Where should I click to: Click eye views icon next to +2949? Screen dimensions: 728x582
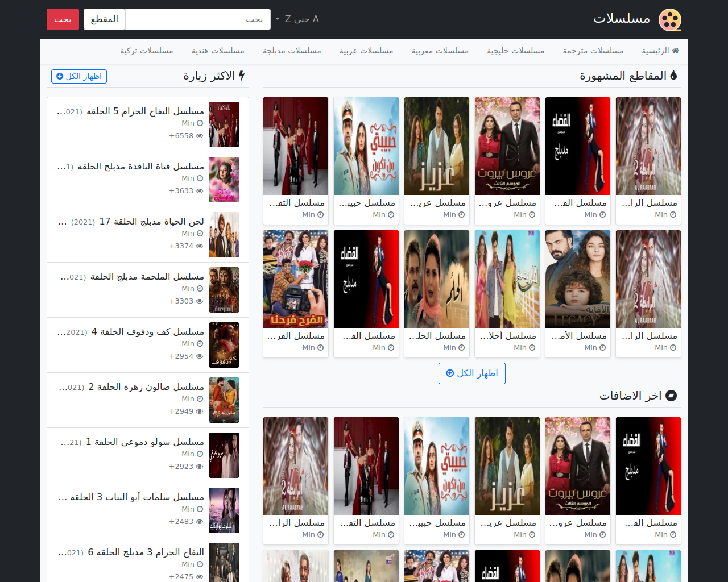tap(200, 411)
